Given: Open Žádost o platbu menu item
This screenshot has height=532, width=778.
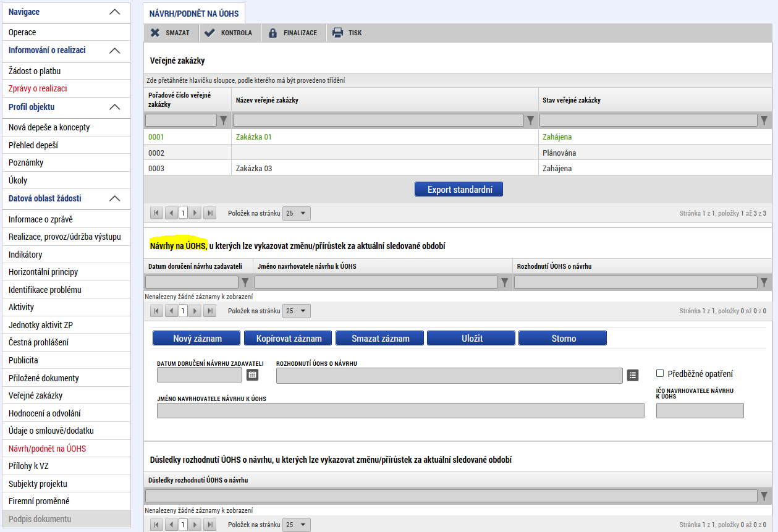Looking at the screenshot, I should (66, 71).
